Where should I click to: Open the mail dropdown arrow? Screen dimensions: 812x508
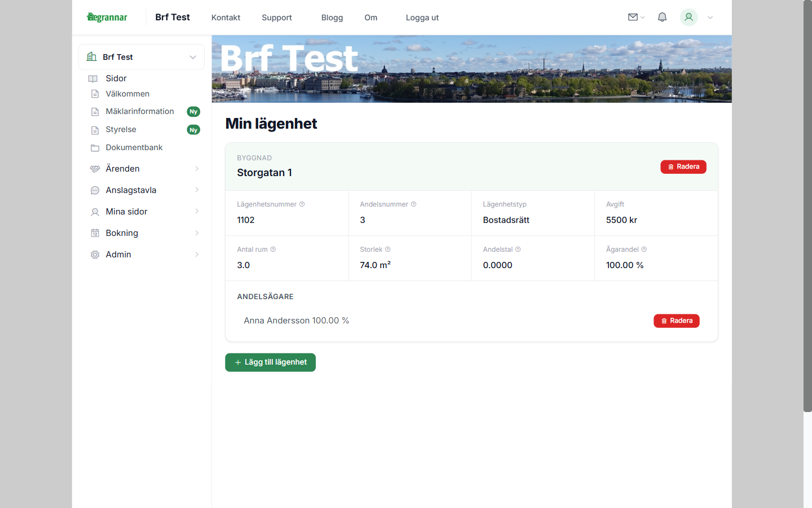[642, 18]
